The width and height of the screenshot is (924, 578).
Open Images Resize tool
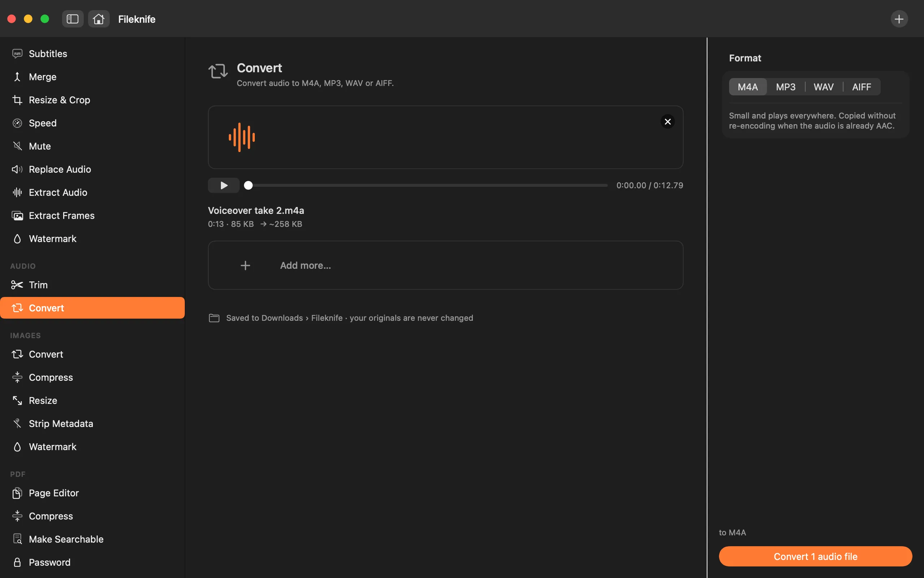click(x=92, y=401)
